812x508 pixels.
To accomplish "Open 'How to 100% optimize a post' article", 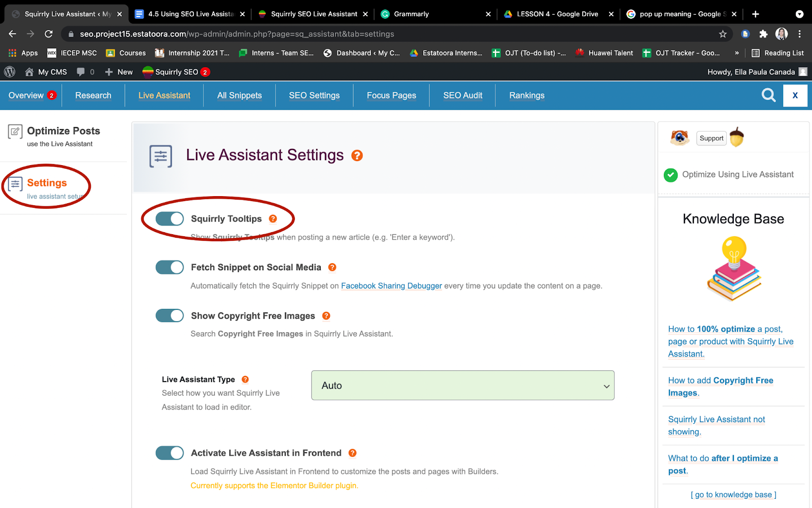I will (x=731, y=341).
